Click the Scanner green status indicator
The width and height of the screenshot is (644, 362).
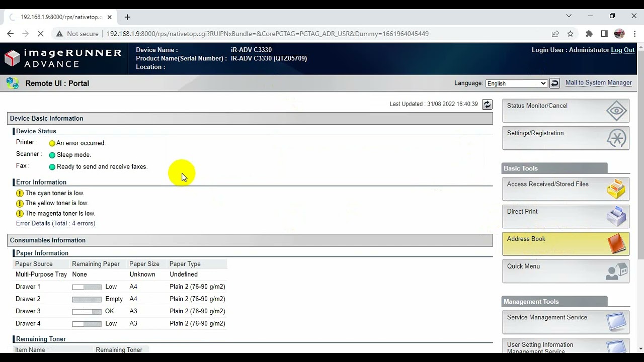pyautogui.click(x=52, y=155)
